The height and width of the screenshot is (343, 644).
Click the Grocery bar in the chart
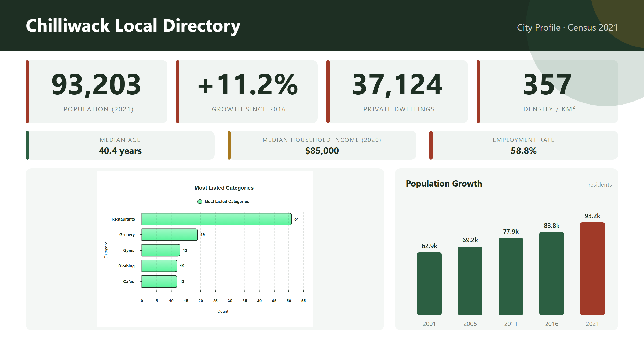170,234
